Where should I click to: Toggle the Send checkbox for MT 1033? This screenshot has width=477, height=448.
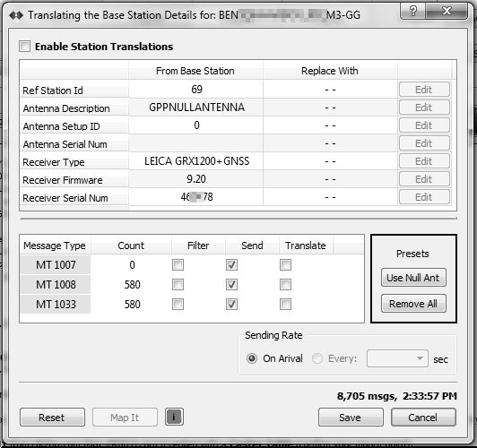coord(231,304)
